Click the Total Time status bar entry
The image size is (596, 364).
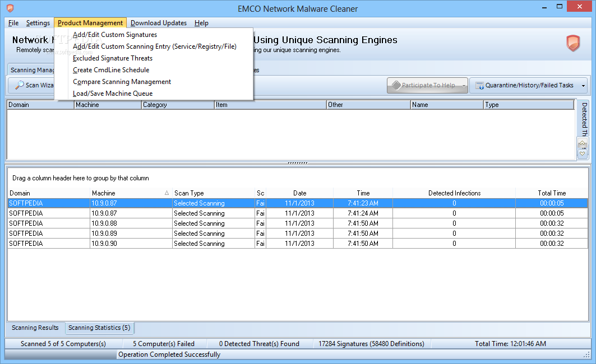pyautogui.click(x=510, y=343)
